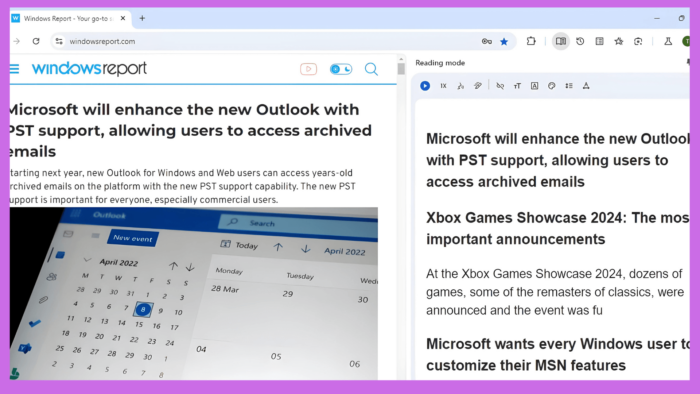The image size is (700, 394).
Task: Toggle read-aloud text highlighting
Action: pos(478,86)
